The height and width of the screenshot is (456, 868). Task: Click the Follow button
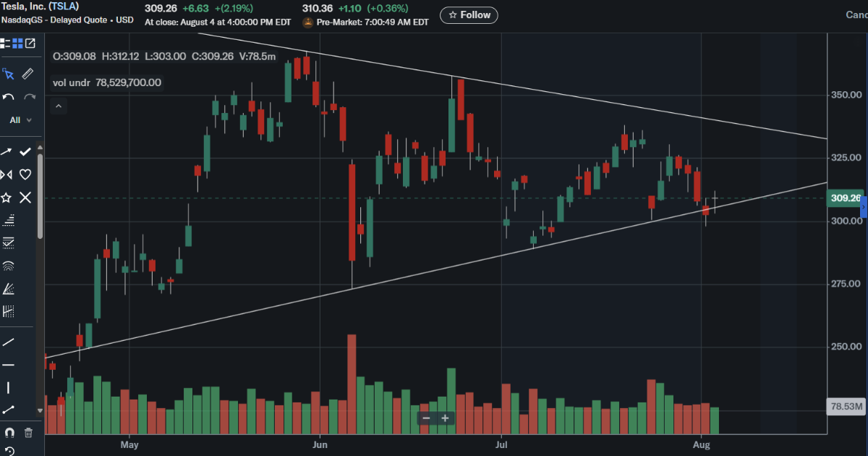tap(469, 14)
